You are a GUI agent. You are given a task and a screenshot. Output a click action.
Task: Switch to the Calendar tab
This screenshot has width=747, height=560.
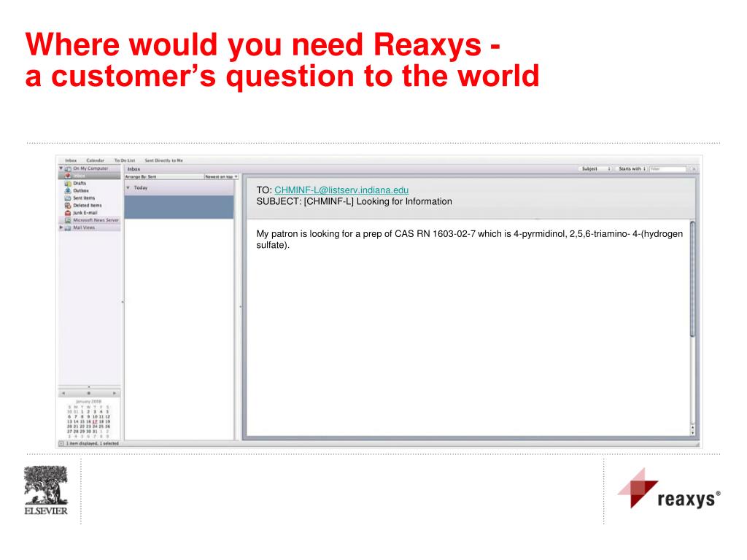pyautogui.click(x=96, y=160)
